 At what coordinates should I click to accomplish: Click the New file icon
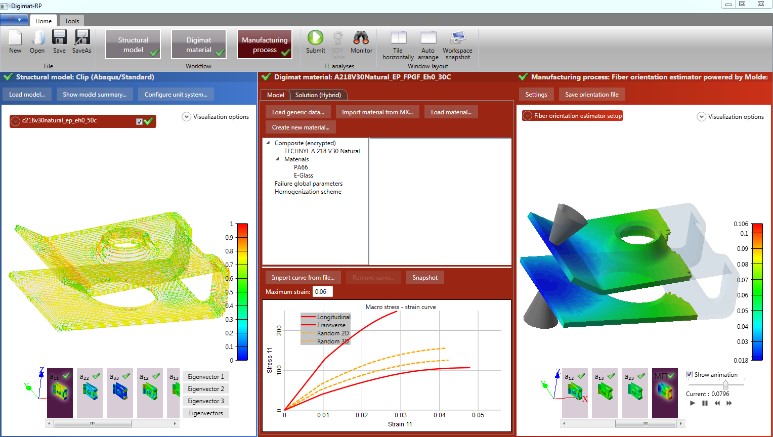click(15, 37)
